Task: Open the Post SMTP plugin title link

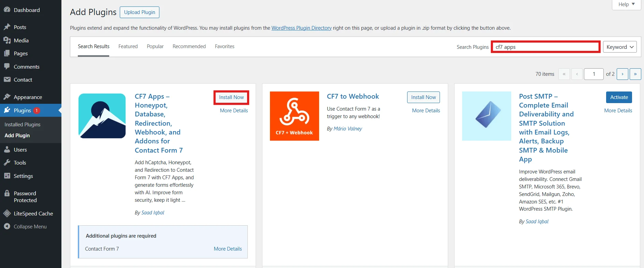Action: click(x=546, y=128)
